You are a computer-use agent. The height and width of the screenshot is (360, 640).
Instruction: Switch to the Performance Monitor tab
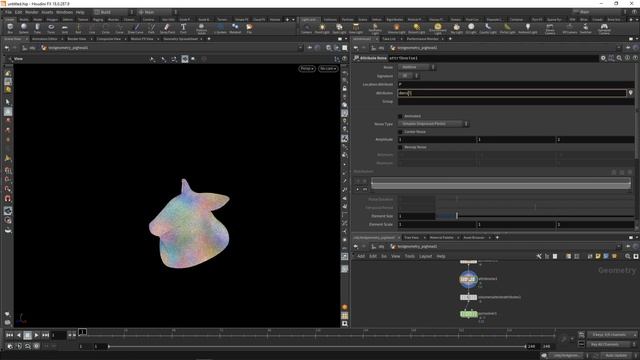(422, 39)
